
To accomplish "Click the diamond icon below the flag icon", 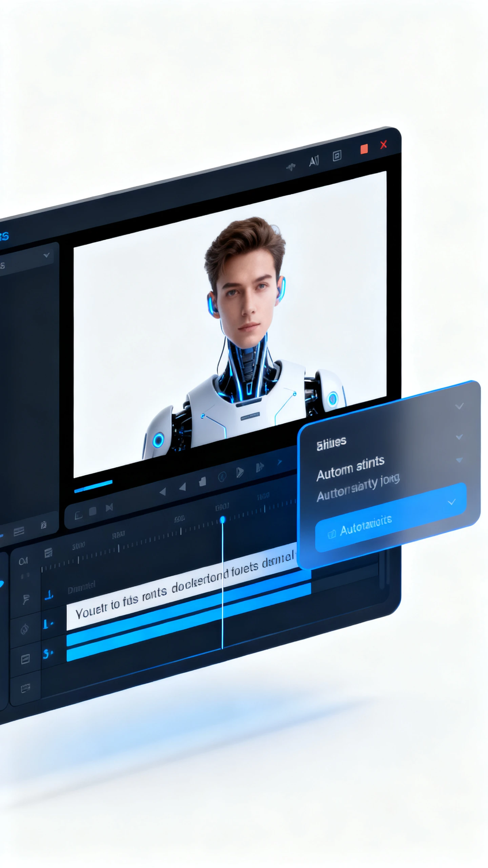I will [24, 629].
